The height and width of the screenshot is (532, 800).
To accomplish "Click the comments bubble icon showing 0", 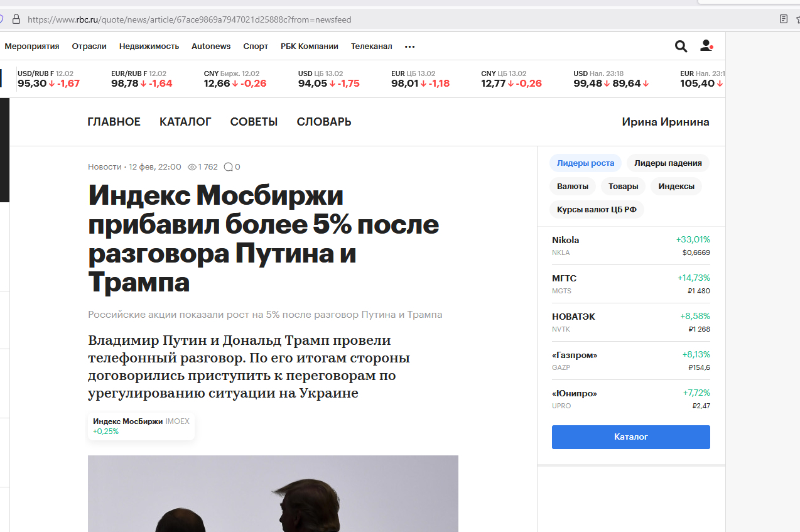I will click(x=228, y=167).
